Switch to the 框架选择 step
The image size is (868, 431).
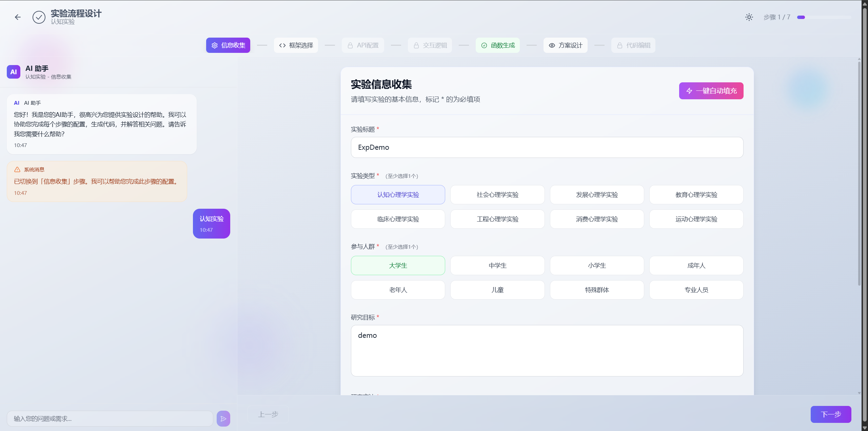pos(296,45)
